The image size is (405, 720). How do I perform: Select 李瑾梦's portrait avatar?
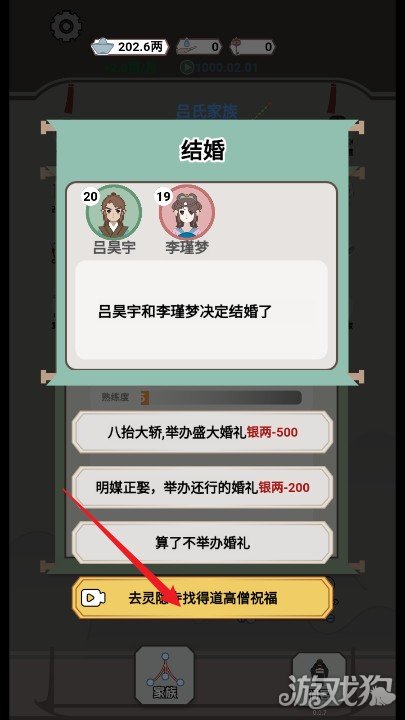tap(187, 212)
